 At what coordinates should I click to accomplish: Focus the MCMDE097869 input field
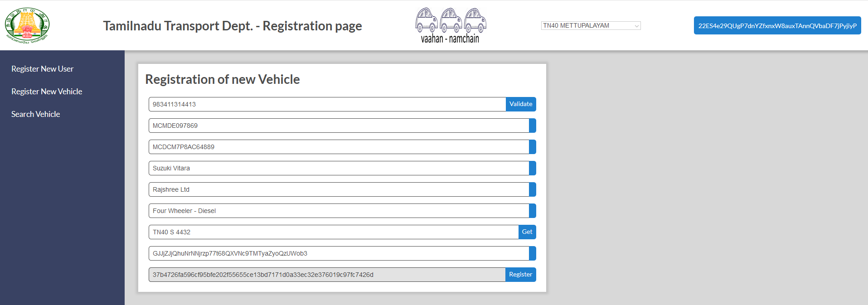(339, 126)
